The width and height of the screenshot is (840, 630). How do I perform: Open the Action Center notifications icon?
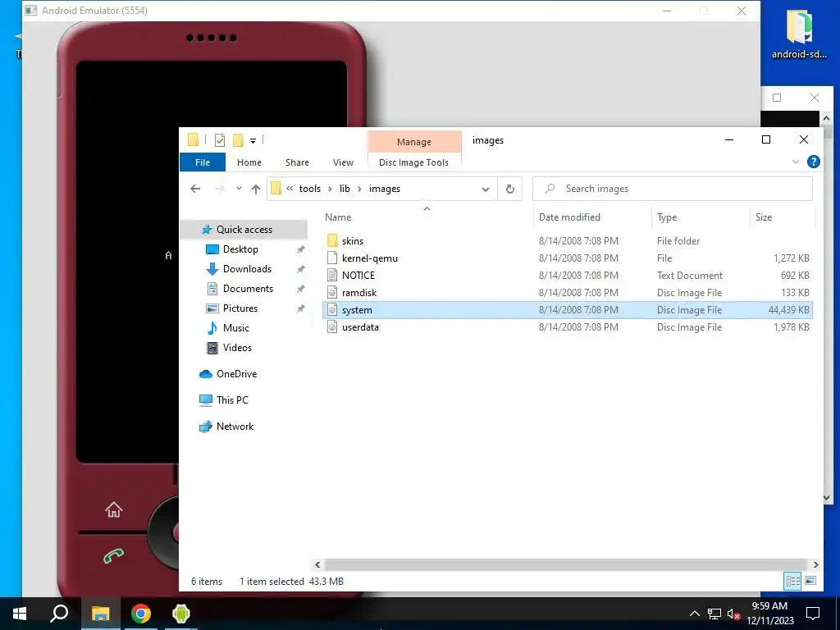[x=813, y=614]
